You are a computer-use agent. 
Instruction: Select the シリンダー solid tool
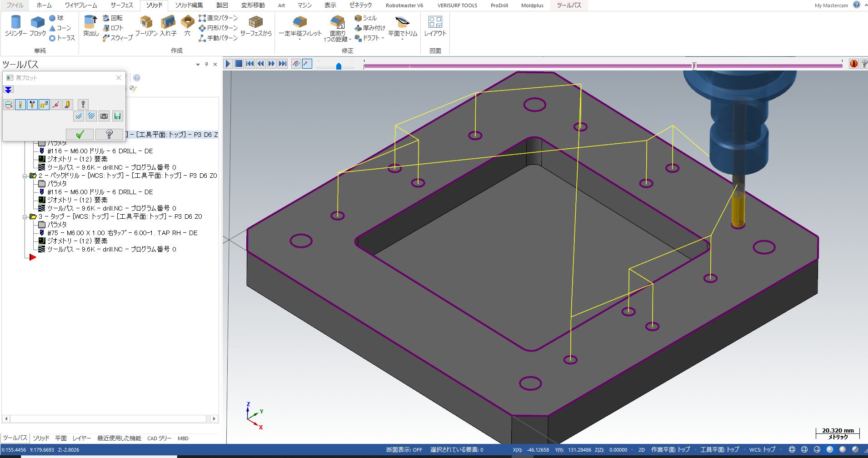16,25
